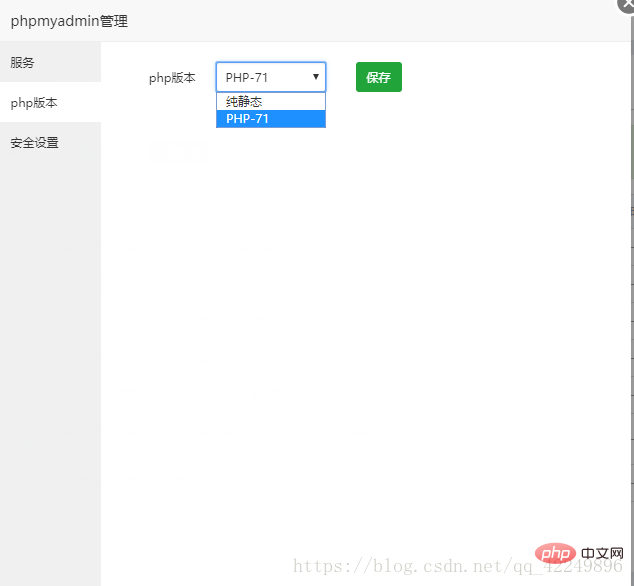Image resolution: width=634 pixels, height=586 pixels.
Task: Select the php版本 sidebar tab
Action: click(50, 102)
